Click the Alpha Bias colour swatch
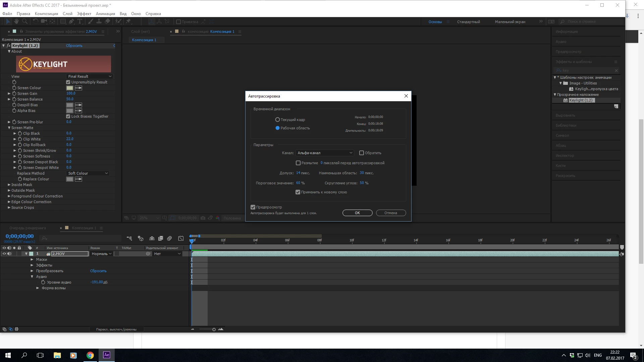Image resolution: width=644 pixels, height=362 pixels. 70,111
